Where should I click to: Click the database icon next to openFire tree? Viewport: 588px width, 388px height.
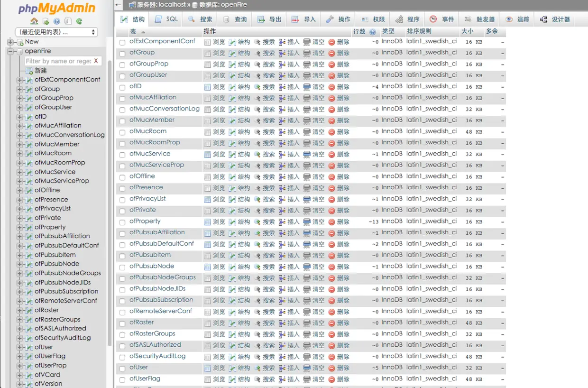(x=20, y=51)
